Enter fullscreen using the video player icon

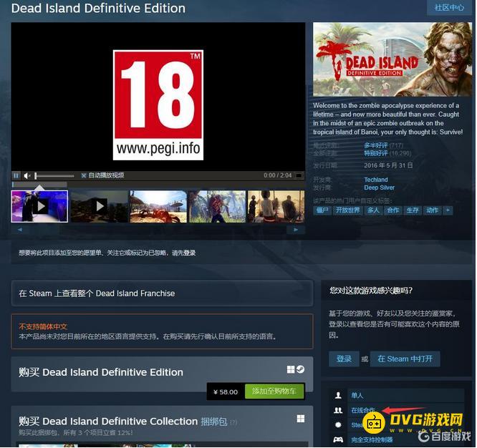[299, 175]
